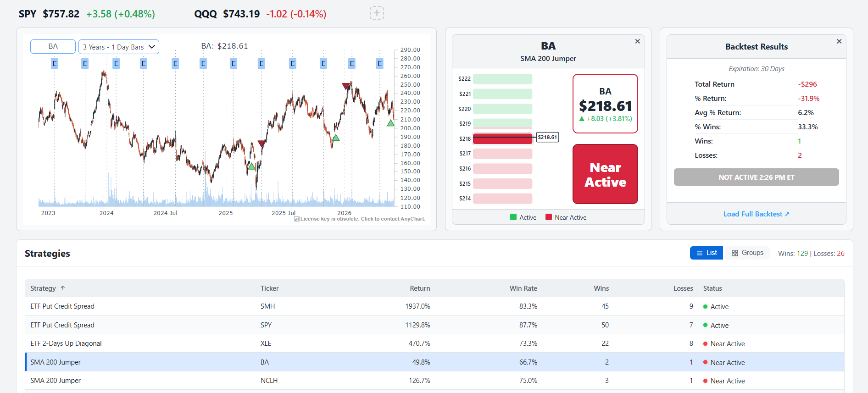Click the large red Near Active button
Image resolution: width=868 pixels, height=393 pixels.
[x=605, y=174]
